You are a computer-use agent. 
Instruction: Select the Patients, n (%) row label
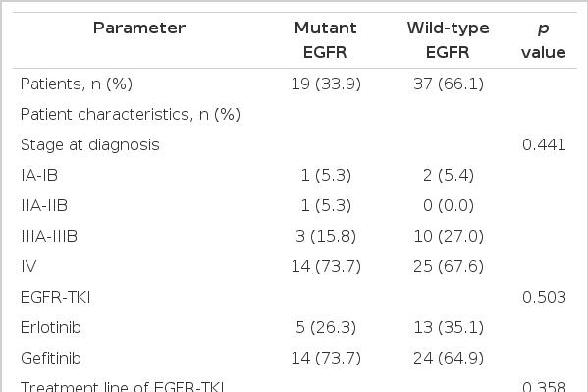[77, 84]
